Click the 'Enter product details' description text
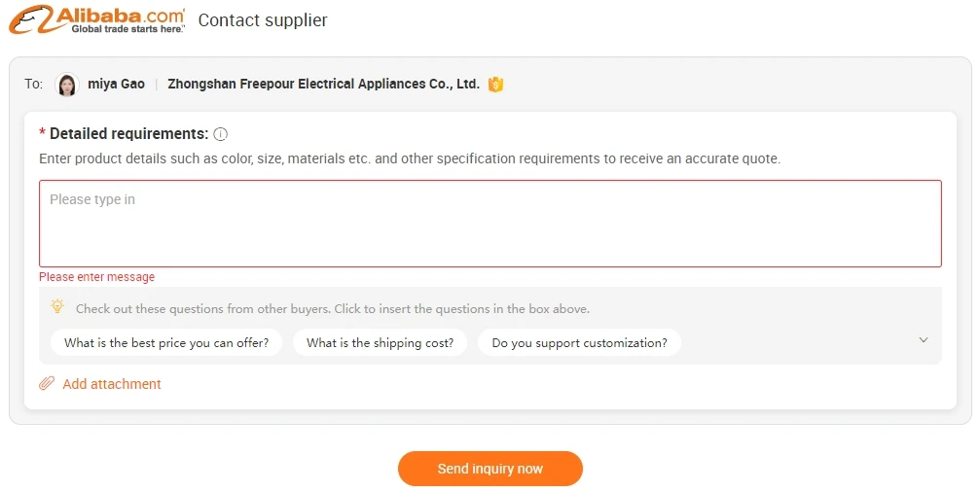Image resolution: width=980 pixels, height=491 pixels. [409, 158]
